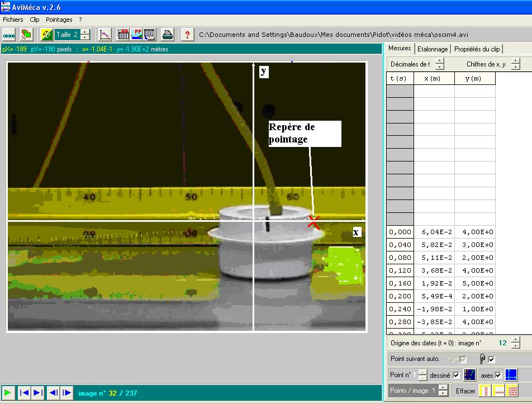The width and height of the screenshot is (532, 404).
Task: Toggle checkbox next to pointing hand icon
Action: 491,359
